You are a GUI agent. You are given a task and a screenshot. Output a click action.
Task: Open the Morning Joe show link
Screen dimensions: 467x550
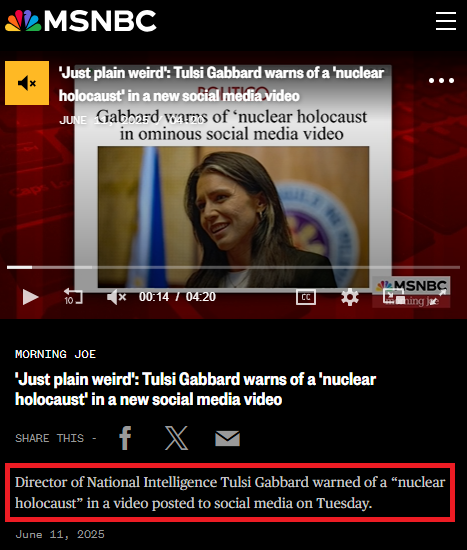pyautogui.click(x=55, y=354)
